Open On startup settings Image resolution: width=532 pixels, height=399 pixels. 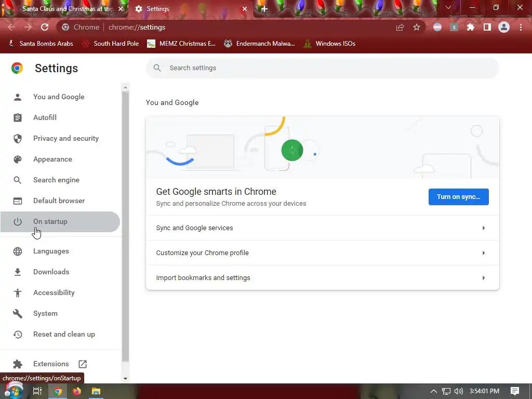(x=60, y=221)
